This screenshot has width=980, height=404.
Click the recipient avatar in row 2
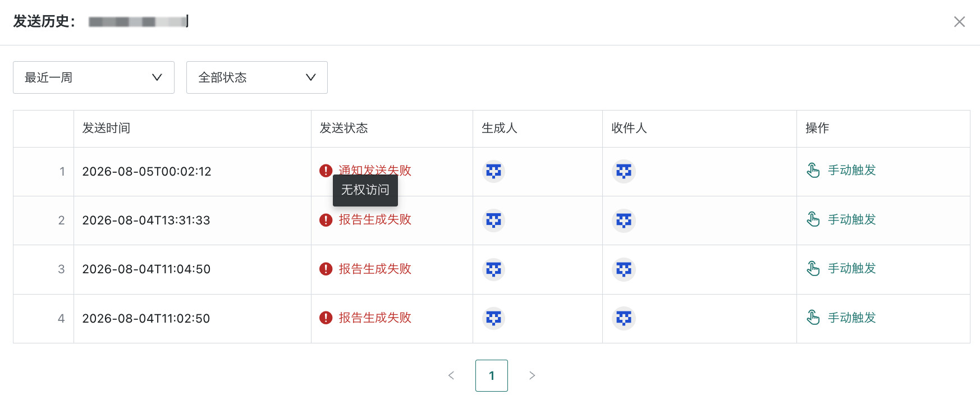(624, 220)
